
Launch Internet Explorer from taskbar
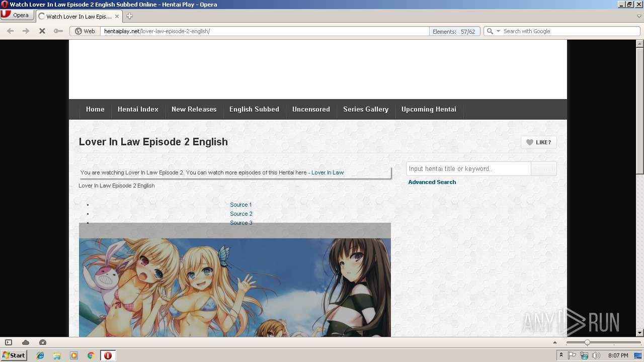(40, 355)
